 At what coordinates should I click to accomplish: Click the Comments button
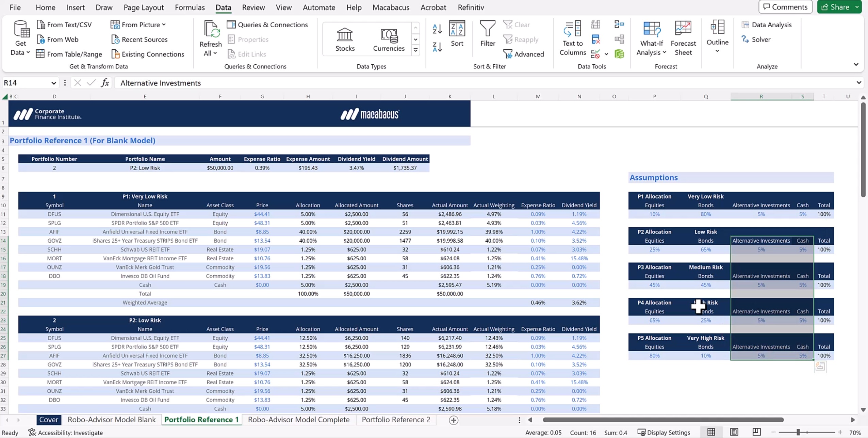click(x=785, y=7)
